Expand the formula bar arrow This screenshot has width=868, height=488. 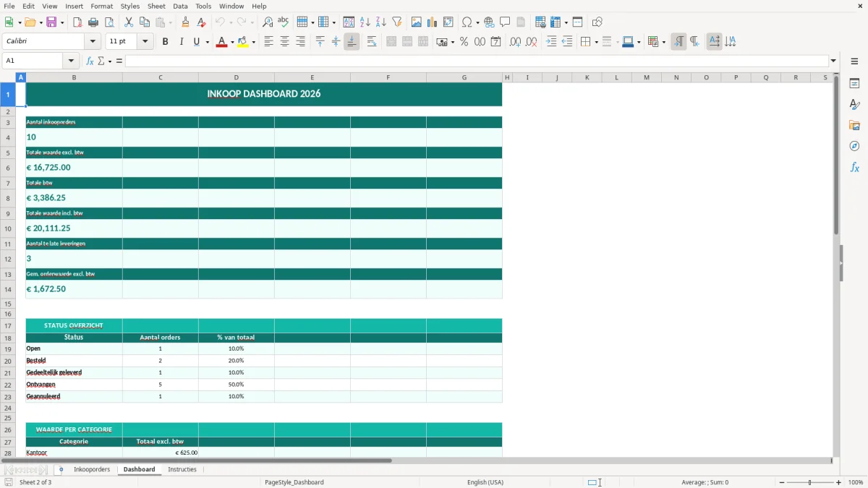[833, 61]
